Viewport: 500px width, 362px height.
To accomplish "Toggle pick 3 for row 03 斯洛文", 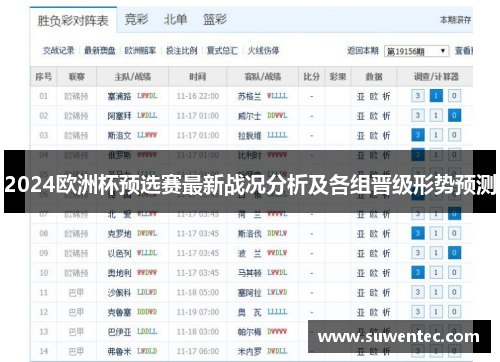I will point(418,135).
